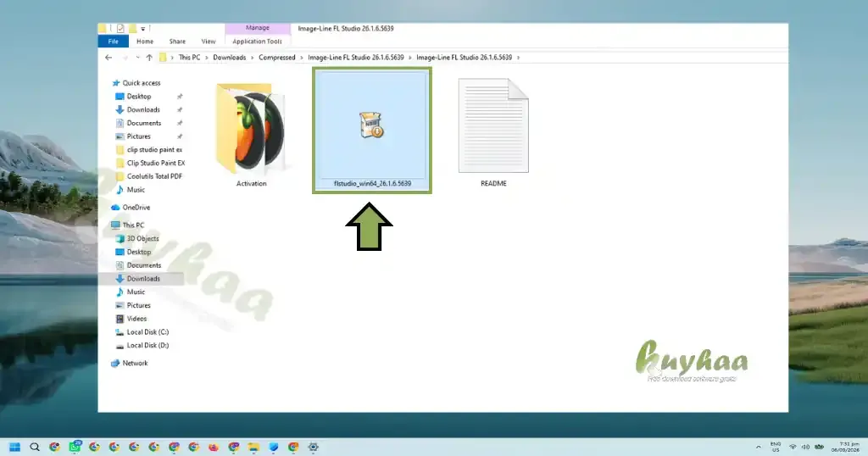The height and width of the screenshot is (456, 868).
Task: Open the Wi-Fi network tray icon
Action: pos(793,448)
